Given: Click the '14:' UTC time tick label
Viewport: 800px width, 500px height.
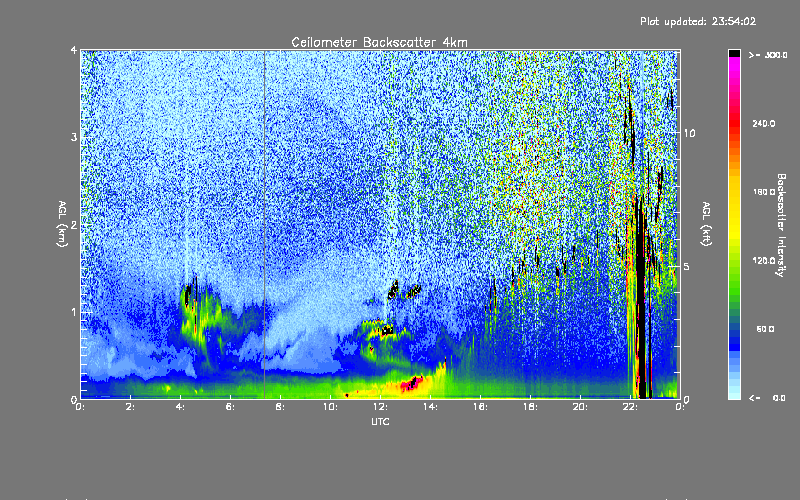Looking at the screenshot, I should tap(430, 407).
